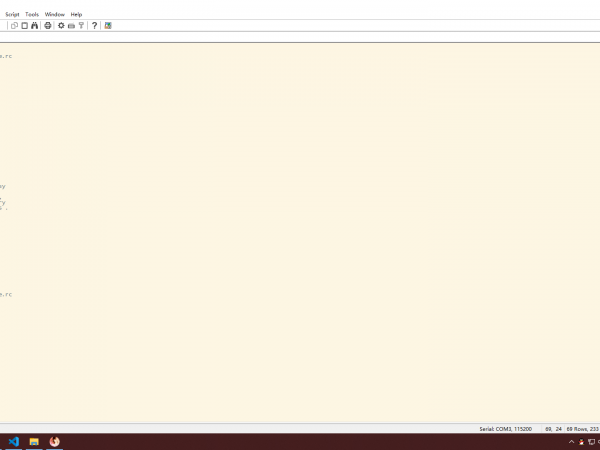Click the cursor position indicator in the status bar
600x450 pixels.
553,428
